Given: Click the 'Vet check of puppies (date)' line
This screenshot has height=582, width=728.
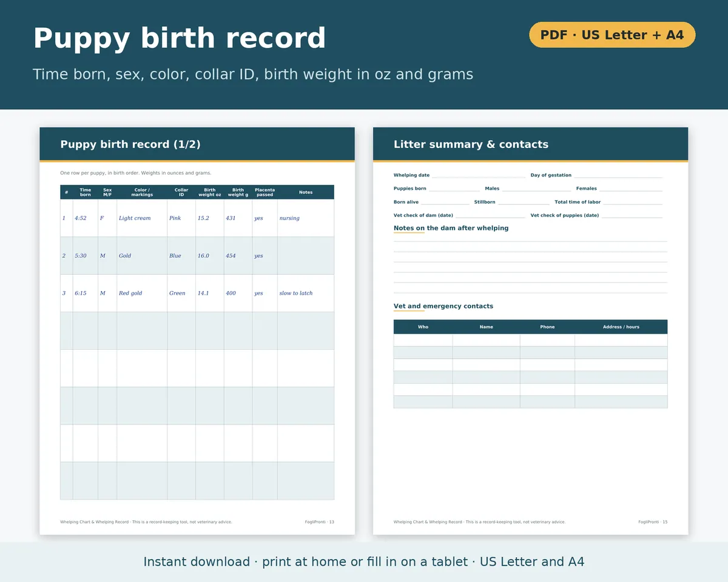Looking at the screenshot, I should point(632,216).
